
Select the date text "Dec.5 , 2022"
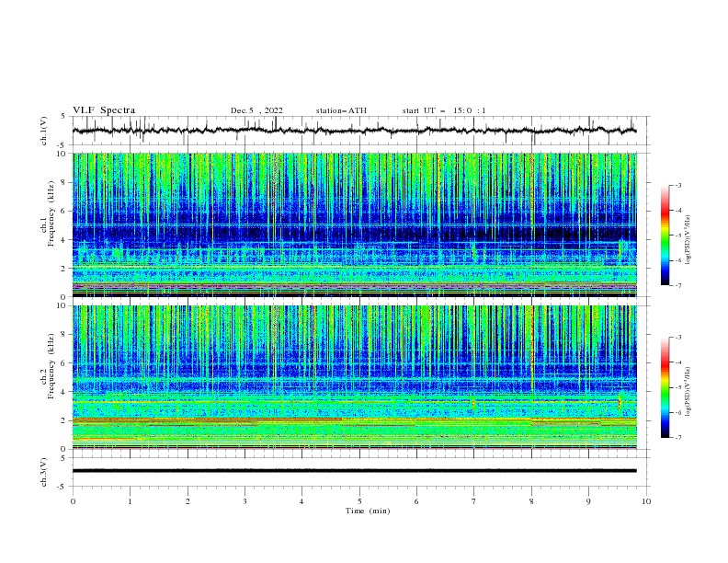256,110
